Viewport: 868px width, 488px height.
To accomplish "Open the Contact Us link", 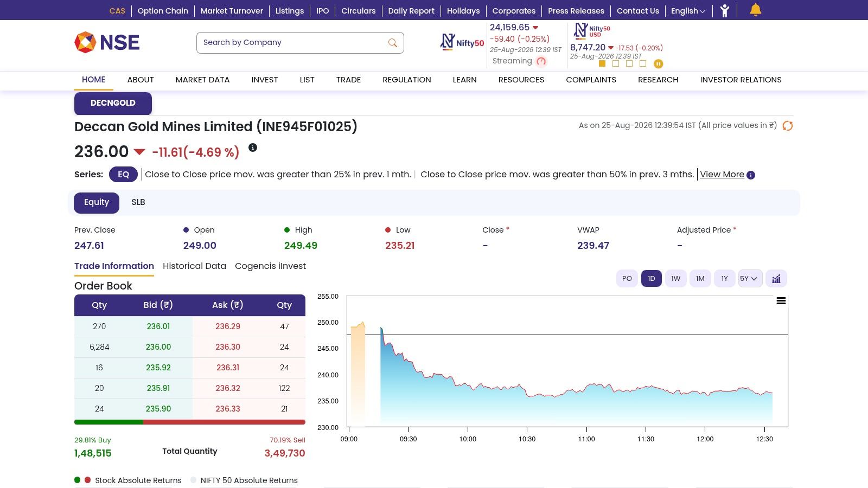I will tap(638, 11).
